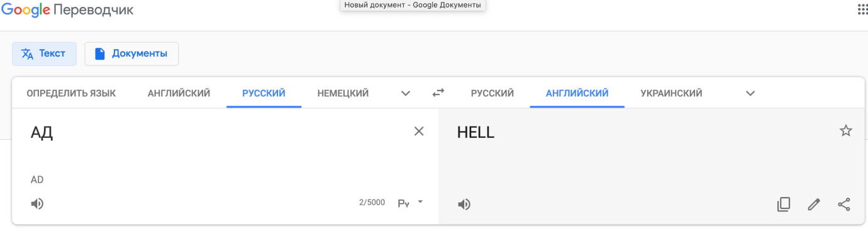Choose Английский as source language
The height and width of the screenshot is (231, 868).
click(x=179, y=93)
